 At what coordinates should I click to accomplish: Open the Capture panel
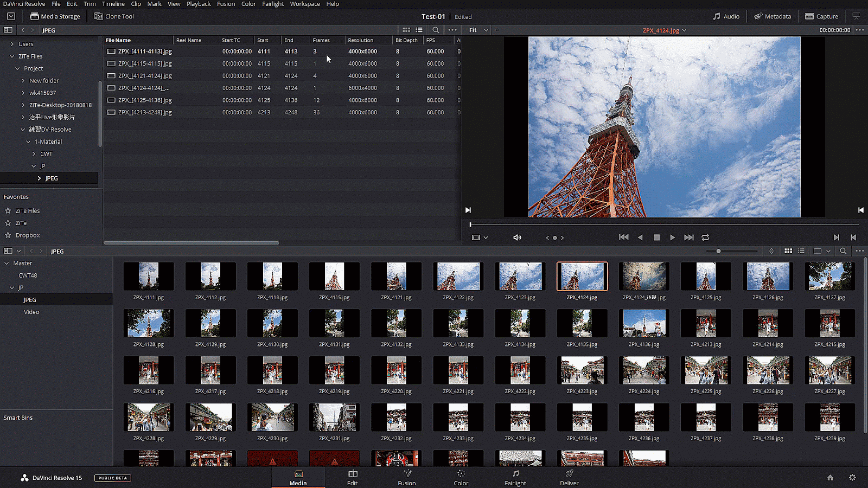point(821,16)
